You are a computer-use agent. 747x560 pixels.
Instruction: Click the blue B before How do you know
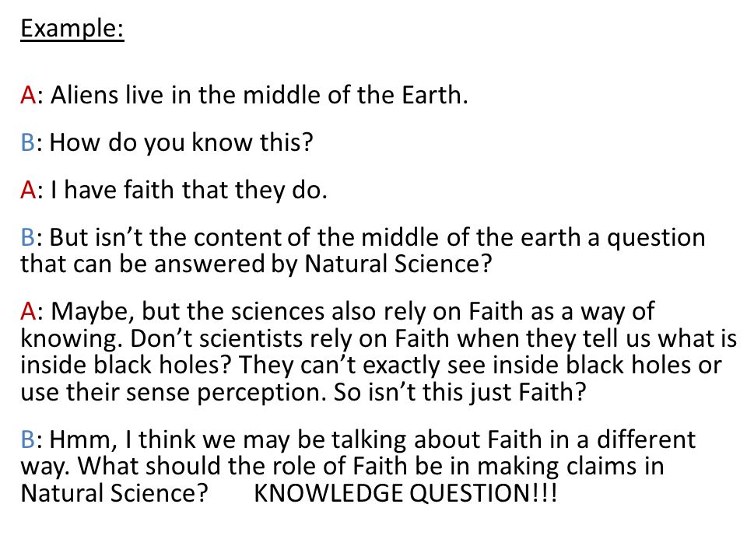28,142
